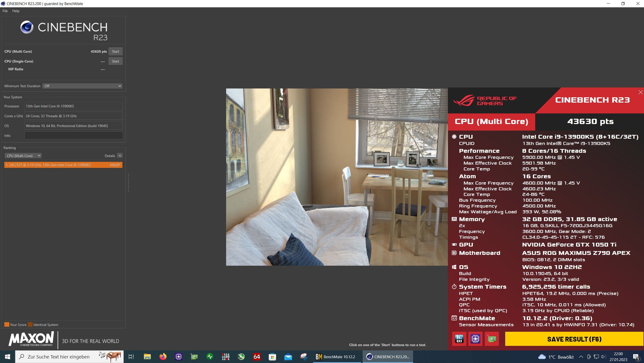The height and width of the screenshot is (363, 644).
Task: Open Task View on the taskbar
Action: click(131, 357)
